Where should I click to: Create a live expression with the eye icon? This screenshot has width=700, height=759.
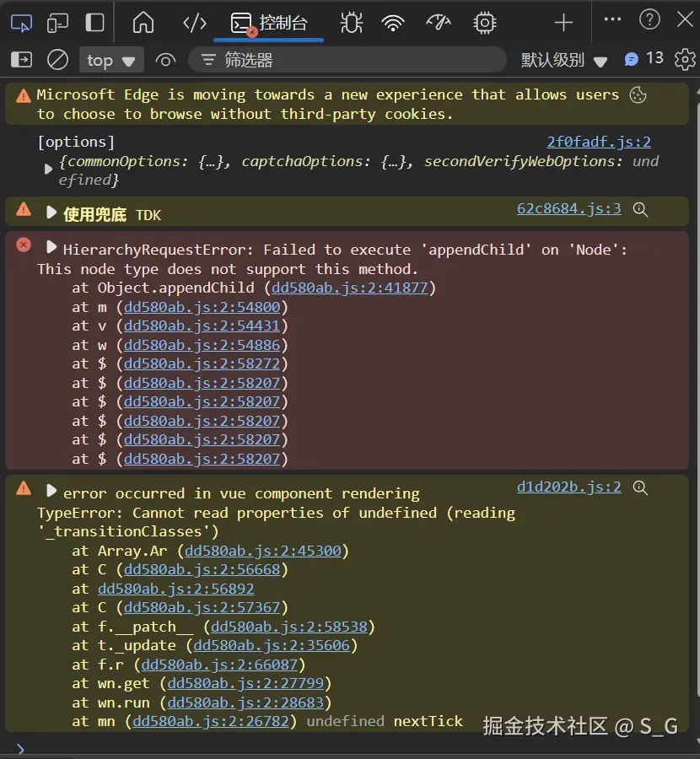pos(165,60)
